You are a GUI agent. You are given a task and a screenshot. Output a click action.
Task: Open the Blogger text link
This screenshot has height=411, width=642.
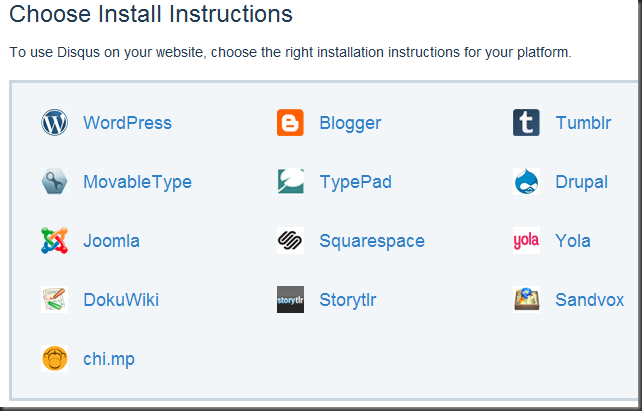click(x=350, y=124)
